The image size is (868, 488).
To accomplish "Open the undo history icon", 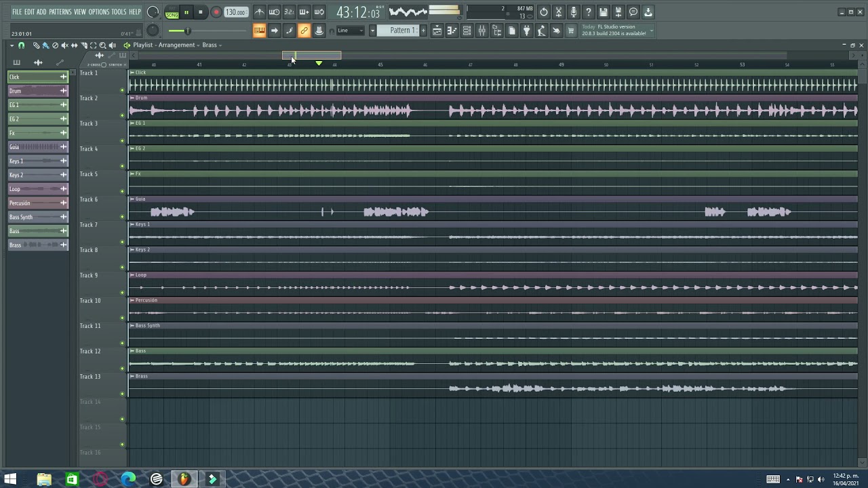I will click(544, 12).
